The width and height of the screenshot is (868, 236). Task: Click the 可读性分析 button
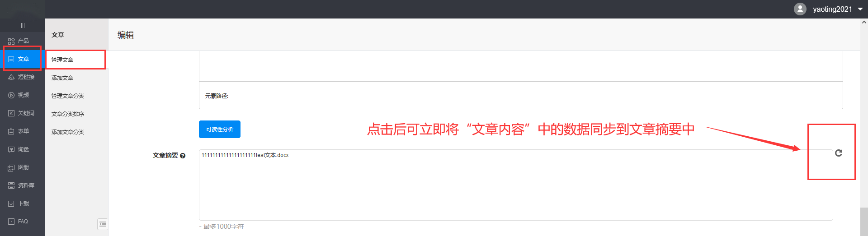coord(220,130)
